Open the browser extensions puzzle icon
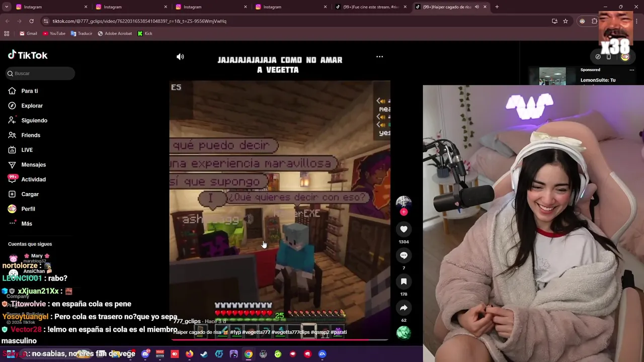 (x=594, y=21)
